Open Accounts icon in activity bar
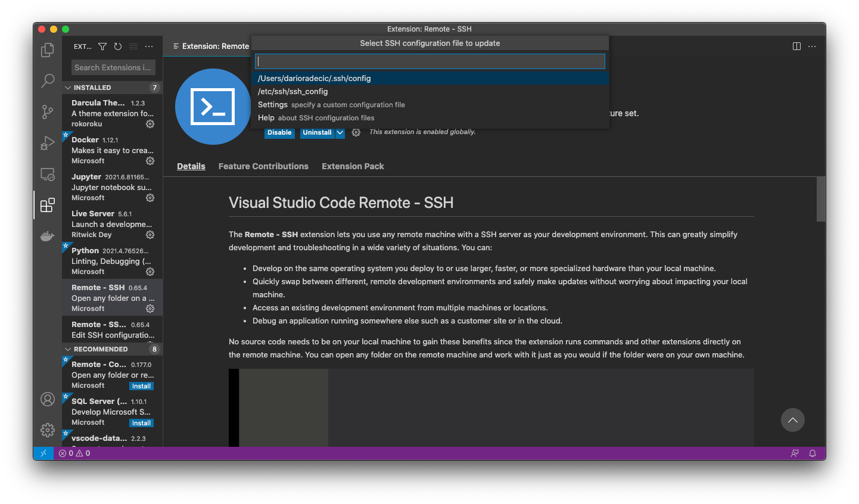 [48, 399]
